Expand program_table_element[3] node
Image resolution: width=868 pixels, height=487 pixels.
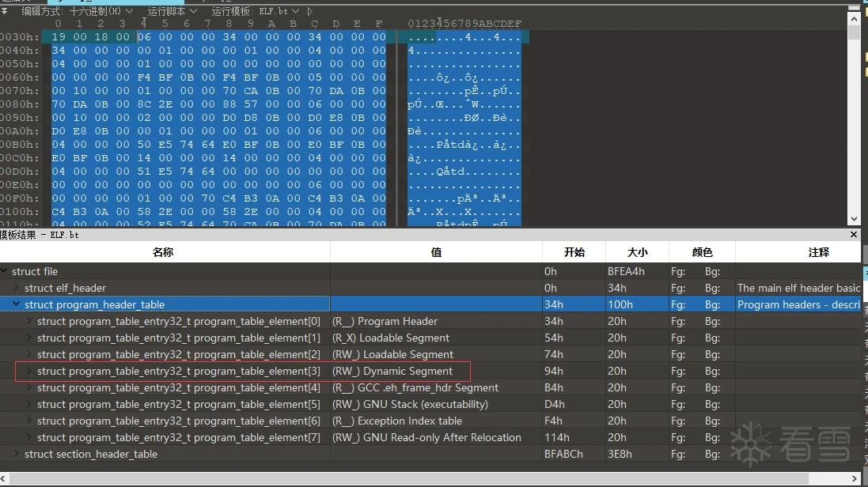pos(28,371)
